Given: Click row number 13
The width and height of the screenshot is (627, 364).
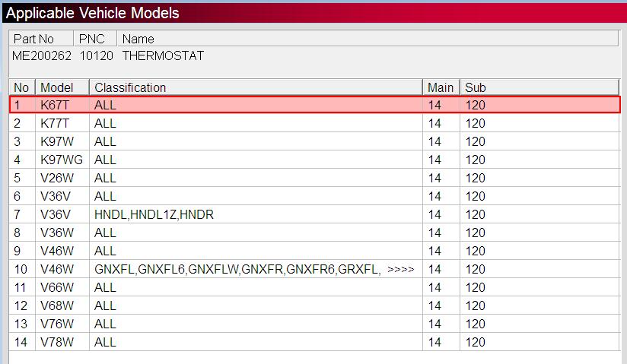Looking at the screenshot, I should point(21,324).
